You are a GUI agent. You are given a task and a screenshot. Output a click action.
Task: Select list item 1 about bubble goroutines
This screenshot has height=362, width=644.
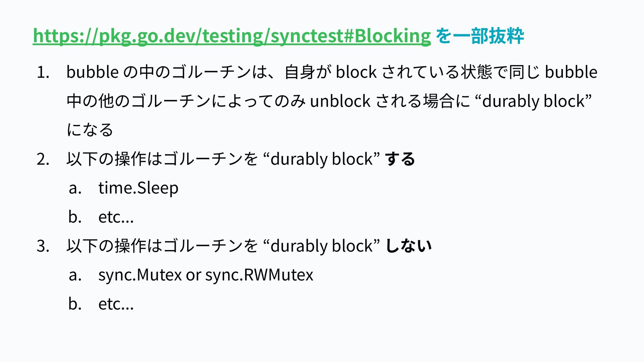[332, 101]
